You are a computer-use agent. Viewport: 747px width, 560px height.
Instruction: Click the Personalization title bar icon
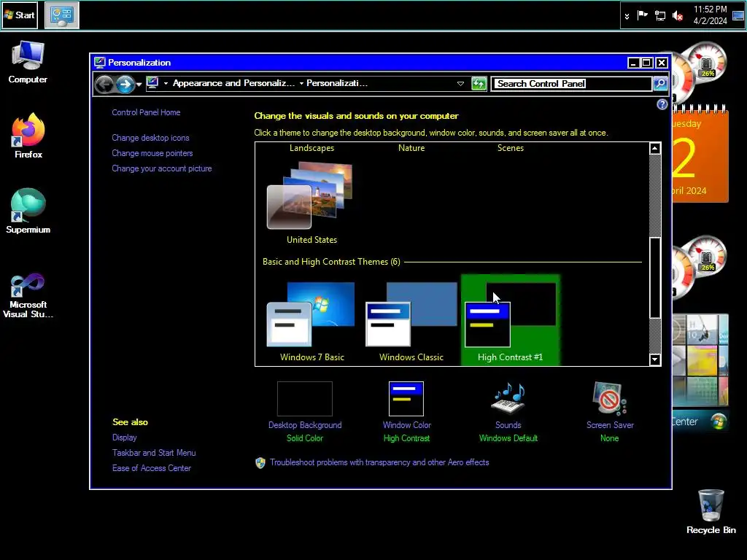click(99, 63)
